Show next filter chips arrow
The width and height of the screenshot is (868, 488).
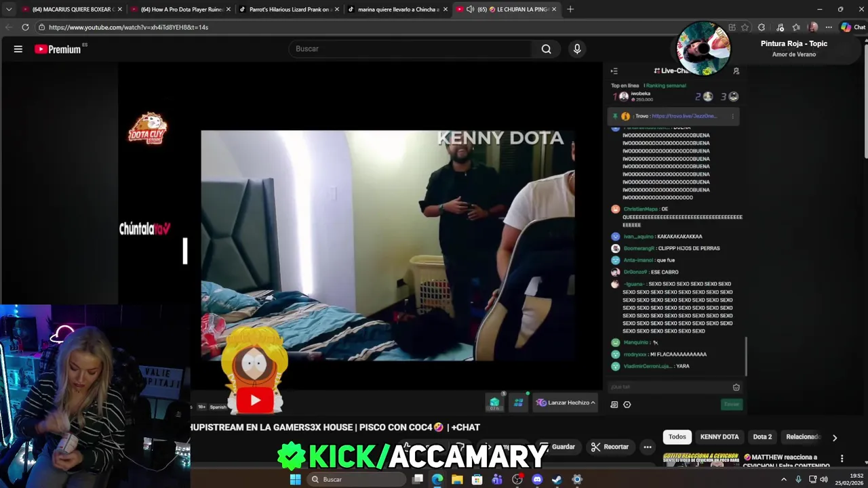pyautogui.click(x=835, y=438)
